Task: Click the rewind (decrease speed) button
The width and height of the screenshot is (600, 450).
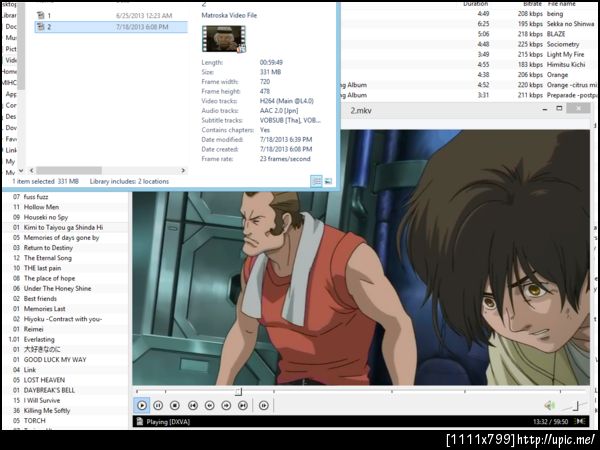Action: coord(209,405)
